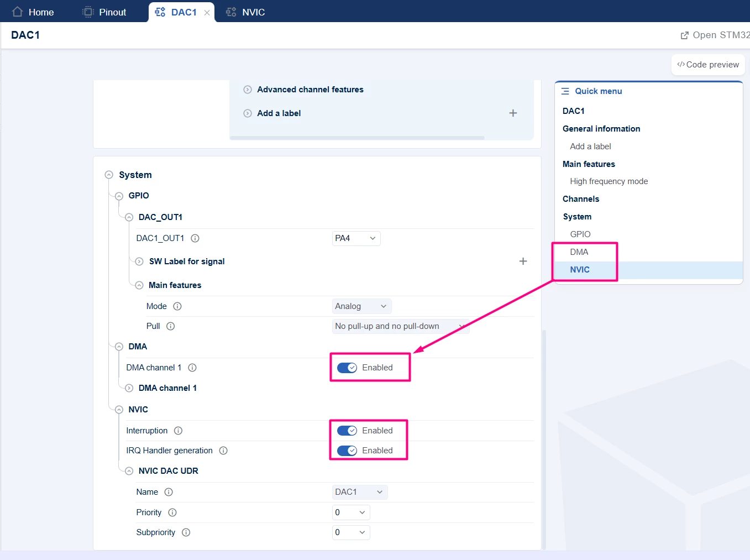The width and height of the screenshot is (750, 560).
Task: Collapse the GPIO tree node
Action: [119, 196]
